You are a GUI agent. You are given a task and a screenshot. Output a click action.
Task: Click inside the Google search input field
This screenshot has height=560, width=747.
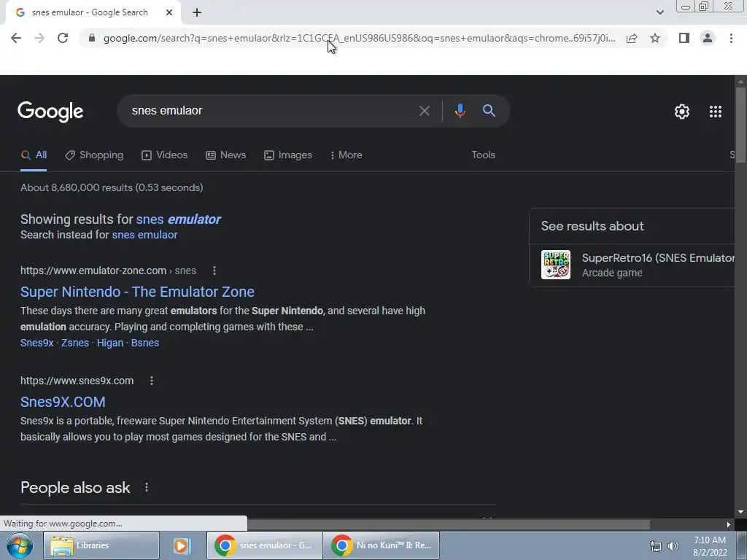coord(271,111)
